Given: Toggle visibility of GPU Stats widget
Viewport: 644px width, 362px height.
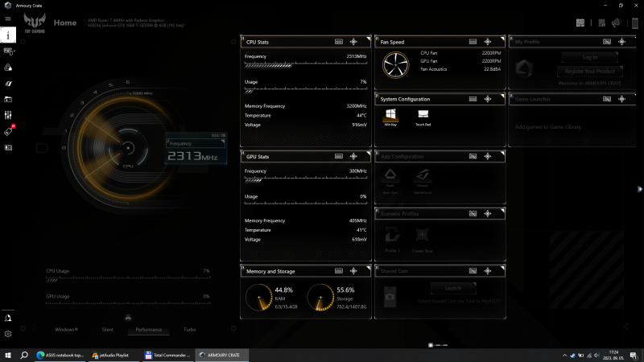Looking at the screenshot, I should (x=338, y=156).
